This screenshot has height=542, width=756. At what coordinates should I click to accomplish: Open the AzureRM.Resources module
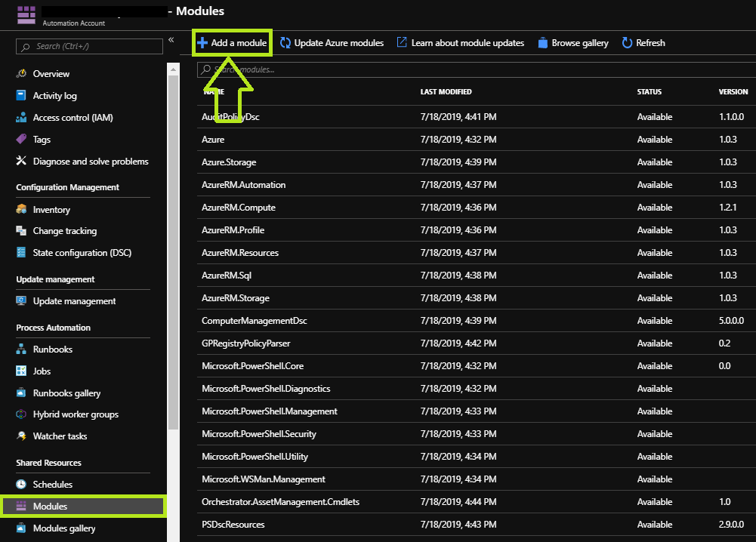tap(477, 252)
